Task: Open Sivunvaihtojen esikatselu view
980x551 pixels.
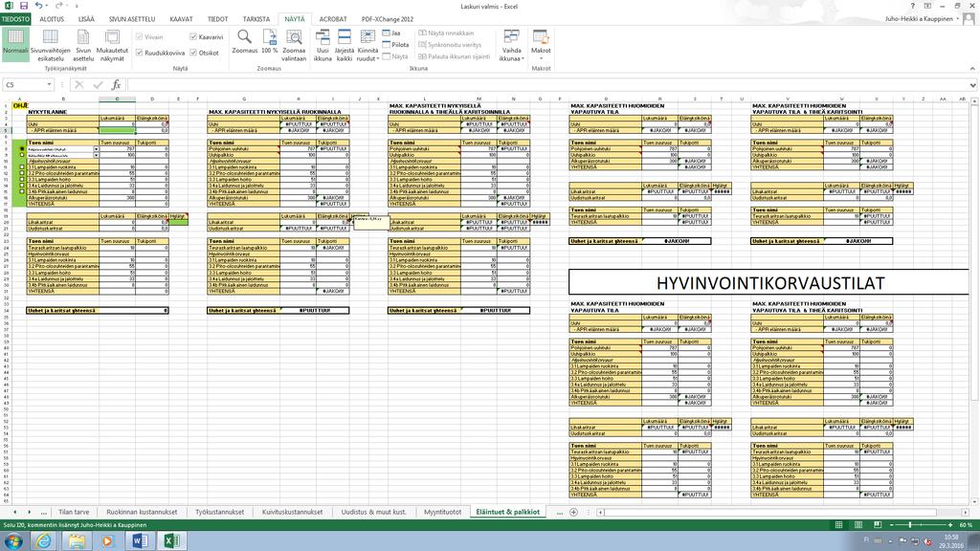Action: [x=50, y=45]
